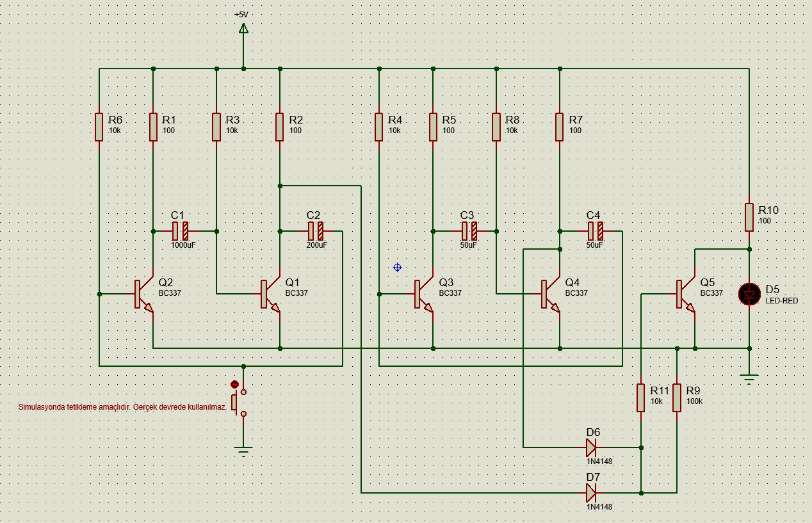Select the Q1 BC337 transistor symbol
Viewport: 812px width, 523px height.
click(x=269, y=294)
